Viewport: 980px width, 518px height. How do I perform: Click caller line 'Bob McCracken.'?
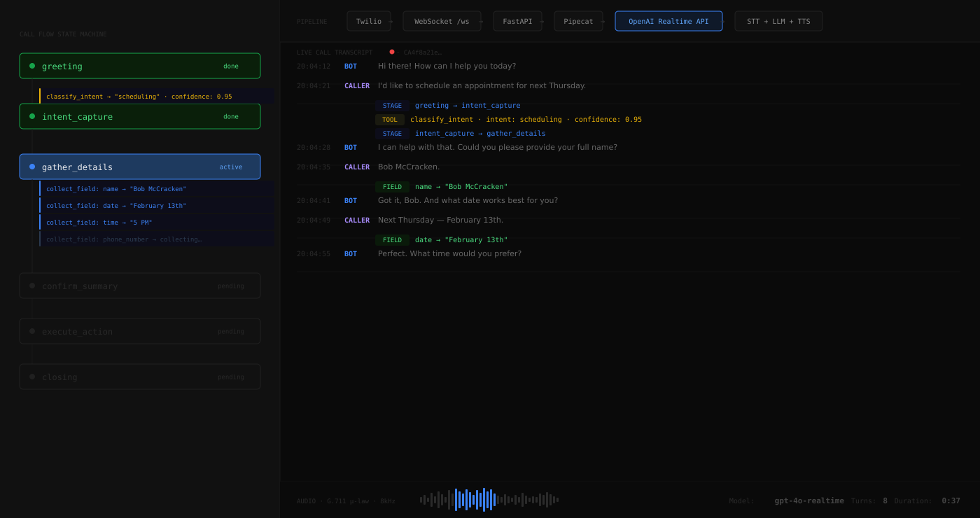point(409,167)
